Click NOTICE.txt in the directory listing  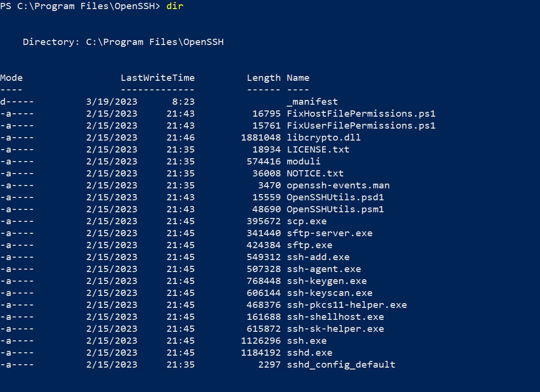point(315,174)
